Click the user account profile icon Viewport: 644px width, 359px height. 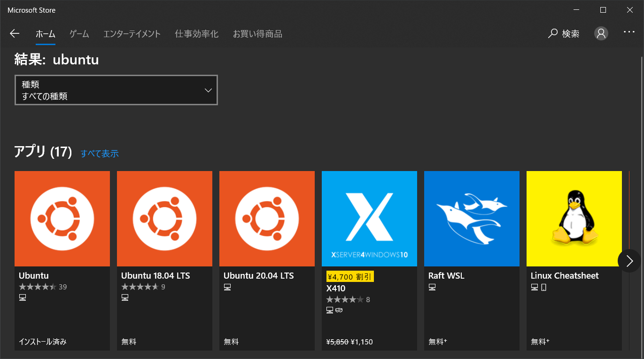click(x=601, y=33)
